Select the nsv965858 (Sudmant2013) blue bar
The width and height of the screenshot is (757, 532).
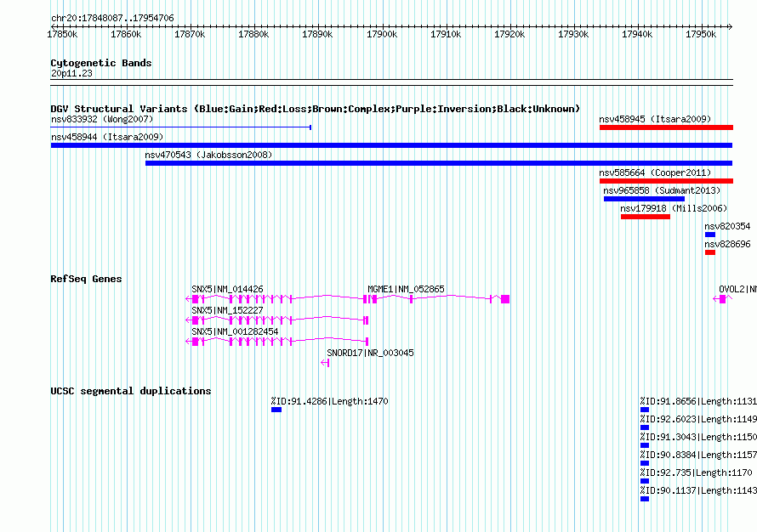point(644,199)
